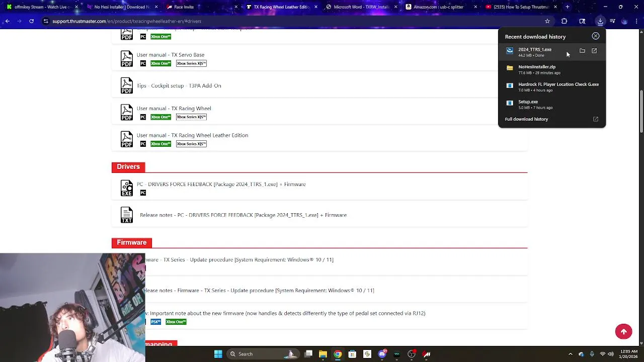
Task: Open User manual - TX Racing Wheel link
Action: [174, 108]
